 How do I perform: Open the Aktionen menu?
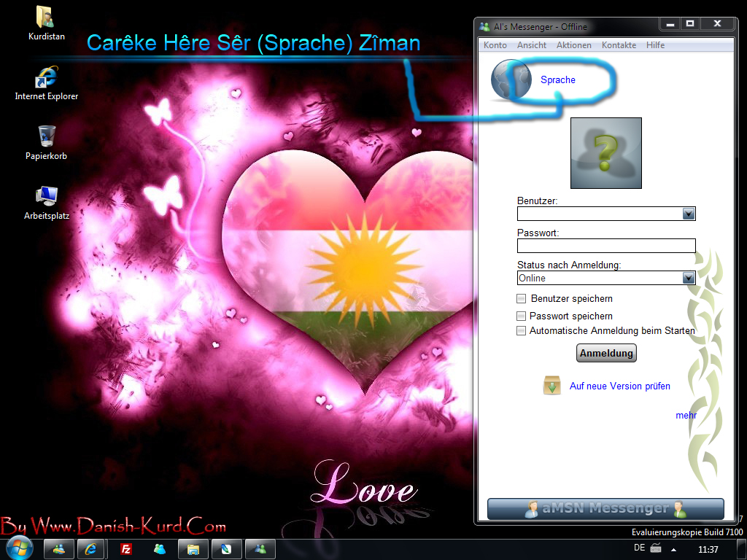573,45
